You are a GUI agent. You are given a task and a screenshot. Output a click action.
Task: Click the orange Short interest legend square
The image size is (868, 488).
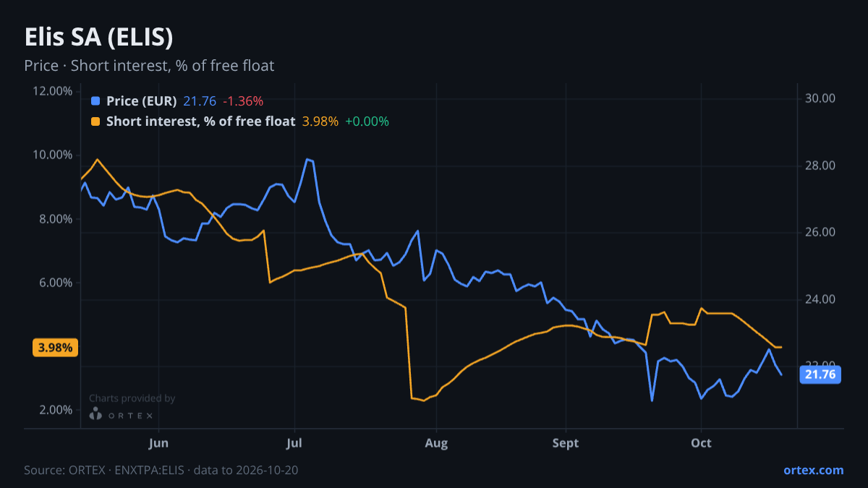[95, 121]
